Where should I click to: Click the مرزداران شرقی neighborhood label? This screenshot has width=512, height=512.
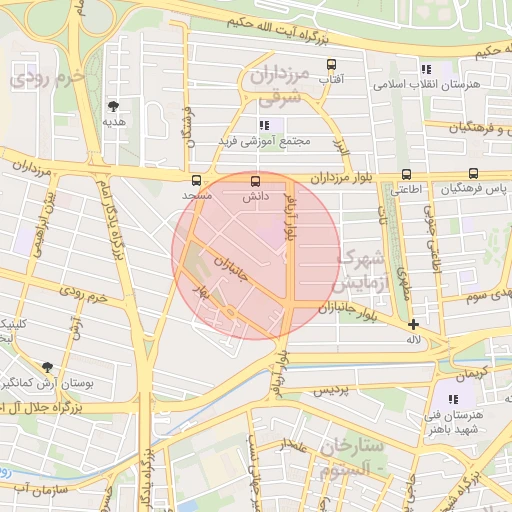coord(280,86)
